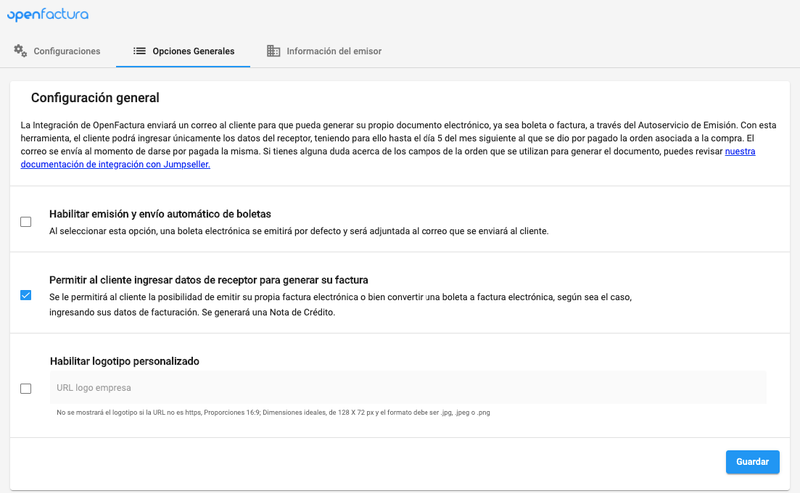Click description mentioning 'Nota de Crédito'
Viewport: 800px width, 493px height.
pyautogui.click(x=340, y=305)
